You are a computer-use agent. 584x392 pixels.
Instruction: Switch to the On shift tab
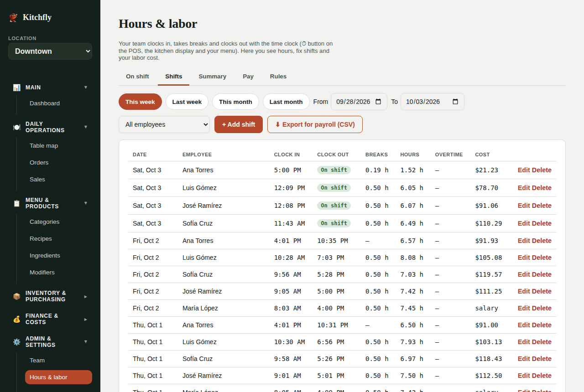137,77
